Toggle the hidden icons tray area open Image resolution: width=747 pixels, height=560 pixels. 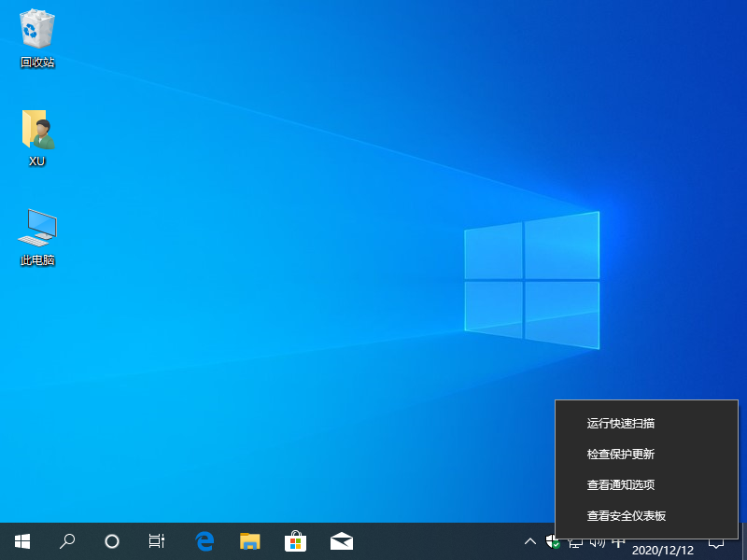pos(529,541)
